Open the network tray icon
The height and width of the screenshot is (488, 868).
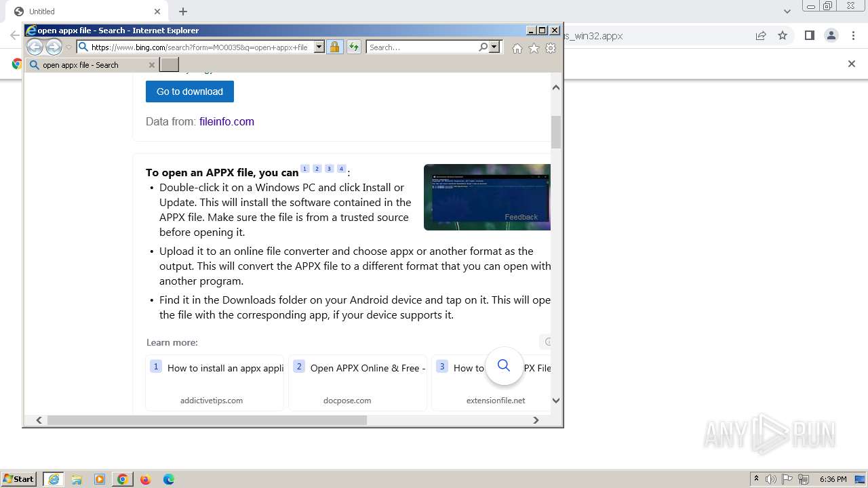(804, 479)
